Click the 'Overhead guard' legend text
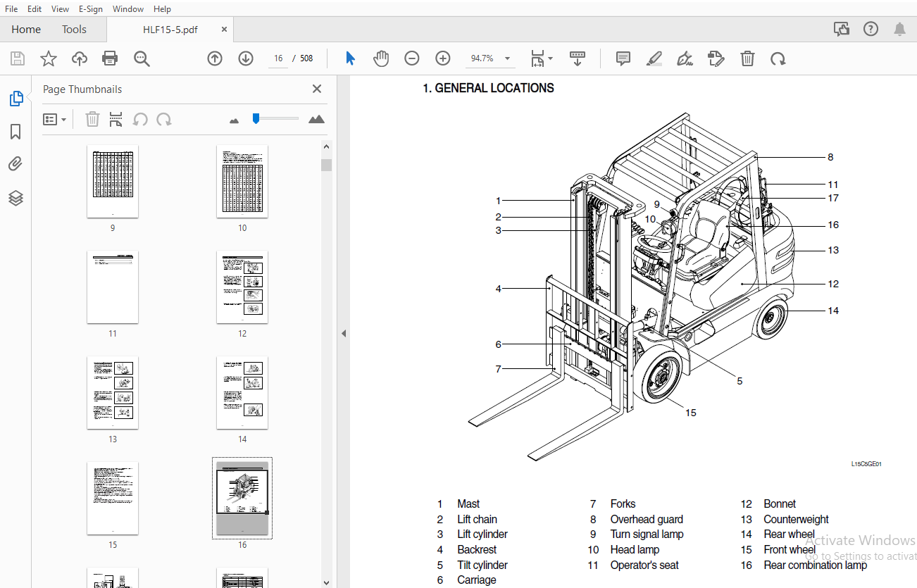Image resolution: width=917 pixels, height=588 pixels. coord(647,519)
